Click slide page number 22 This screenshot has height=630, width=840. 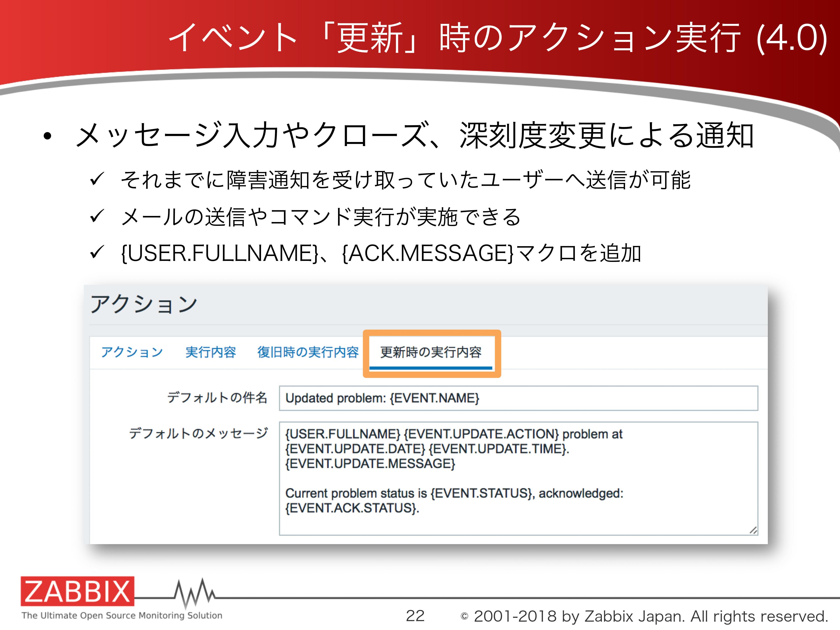pyautogui.click(x=415, y=616)
